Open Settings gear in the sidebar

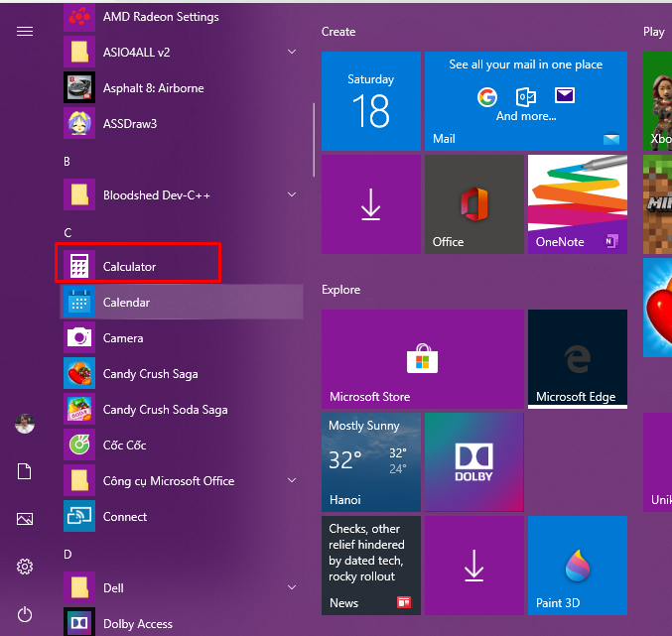(25, 567)
